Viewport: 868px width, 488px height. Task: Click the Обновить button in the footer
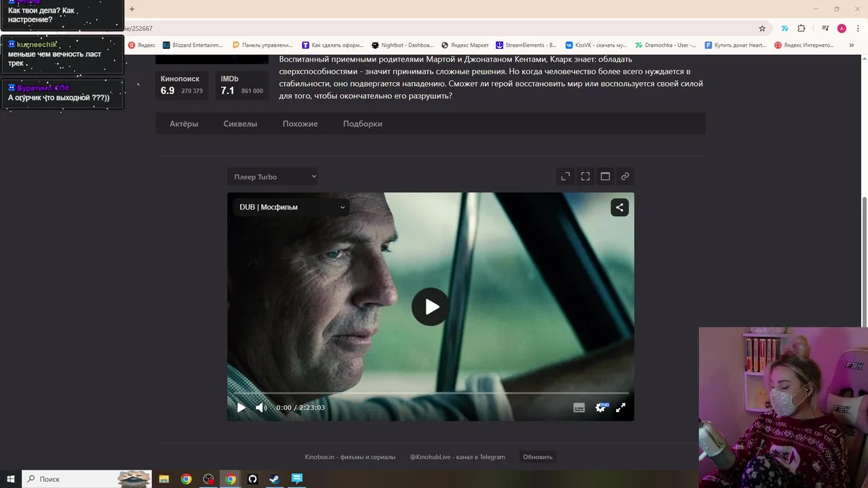tap(538, 457)
